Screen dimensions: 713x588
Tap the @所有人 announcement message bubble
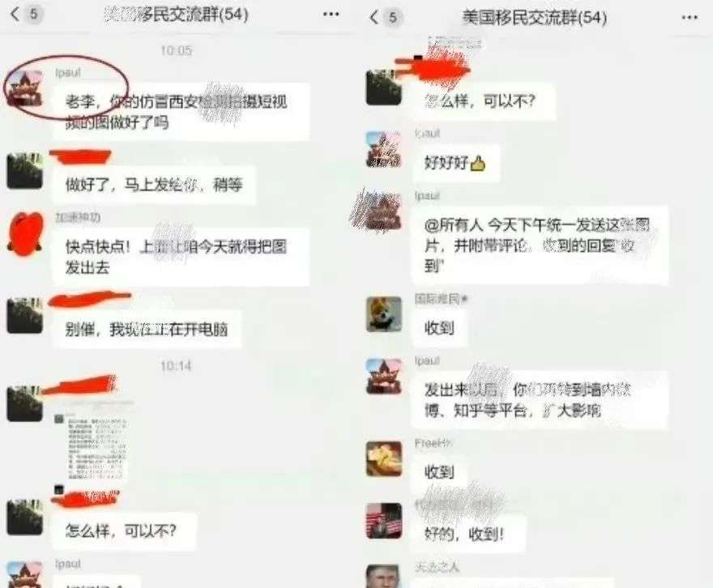pos(540,245)
